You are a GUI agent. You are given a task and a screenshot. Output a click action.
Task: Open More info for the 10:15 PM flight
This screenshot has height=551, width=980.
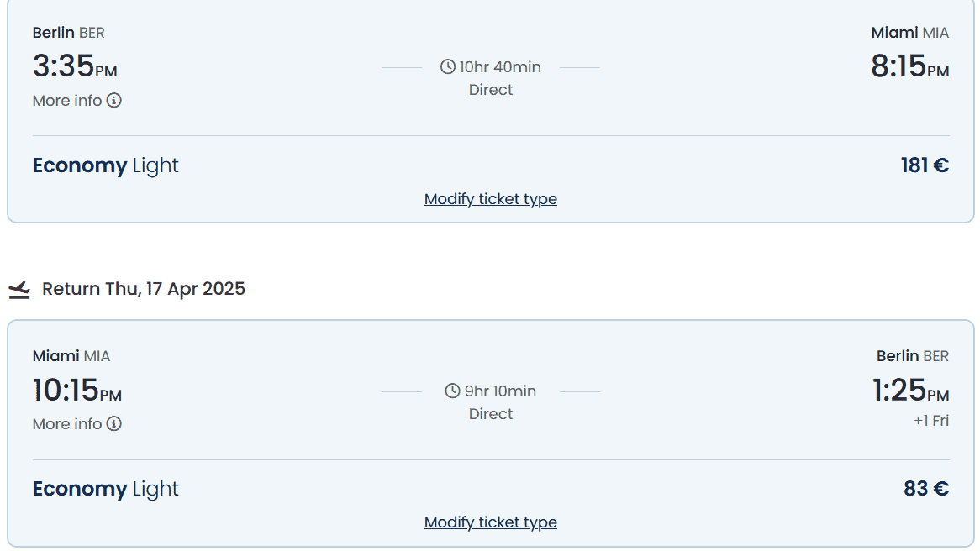[67, 424]
